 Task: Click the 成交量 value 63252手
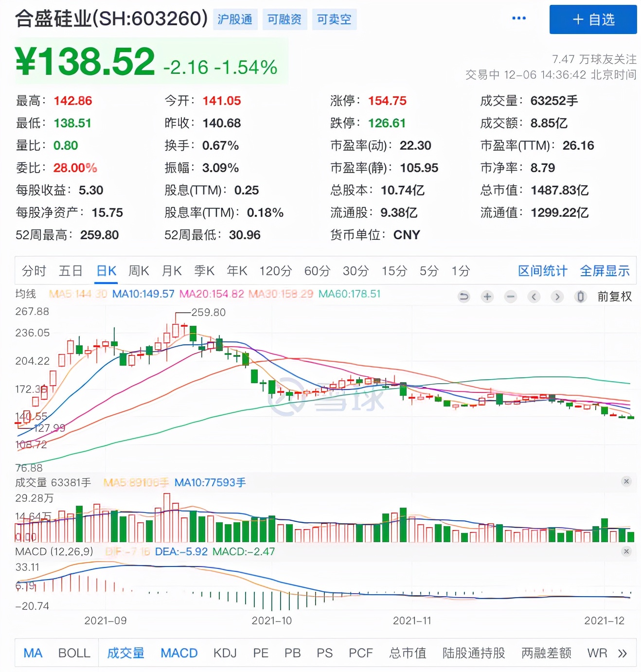[554, 101]
